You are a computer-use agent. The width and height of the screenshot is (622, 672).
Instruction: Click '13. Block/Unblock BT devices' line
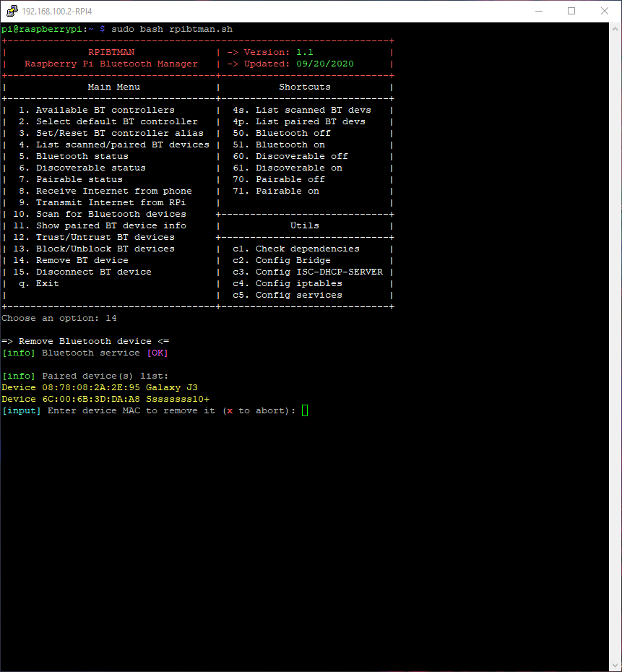pyautogui.click(x=94, y=249)
